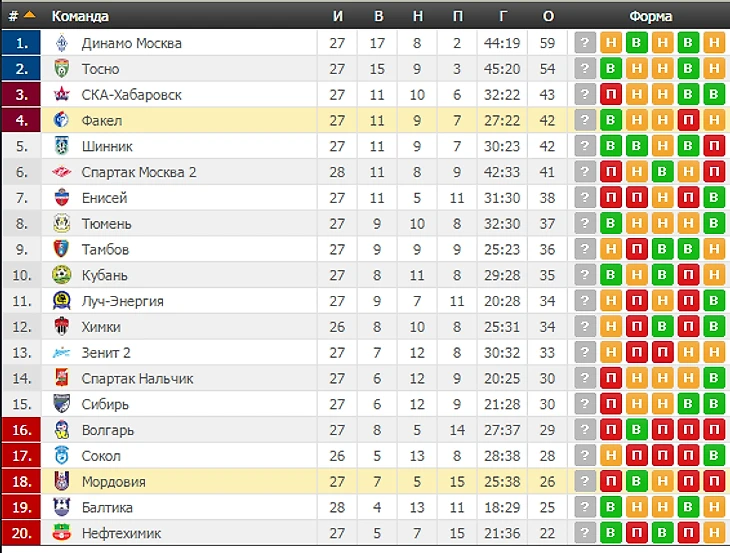Click the Нефтехимик club crest
Viewport: 730px width, 553px height.
click(x=61, y=533)
